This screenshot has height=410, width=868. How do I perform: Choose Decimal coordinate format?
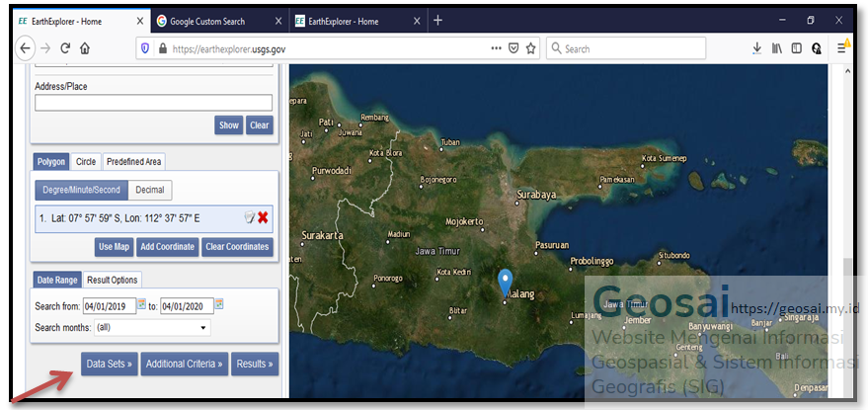pyautogui.click(x=150, y=190)
